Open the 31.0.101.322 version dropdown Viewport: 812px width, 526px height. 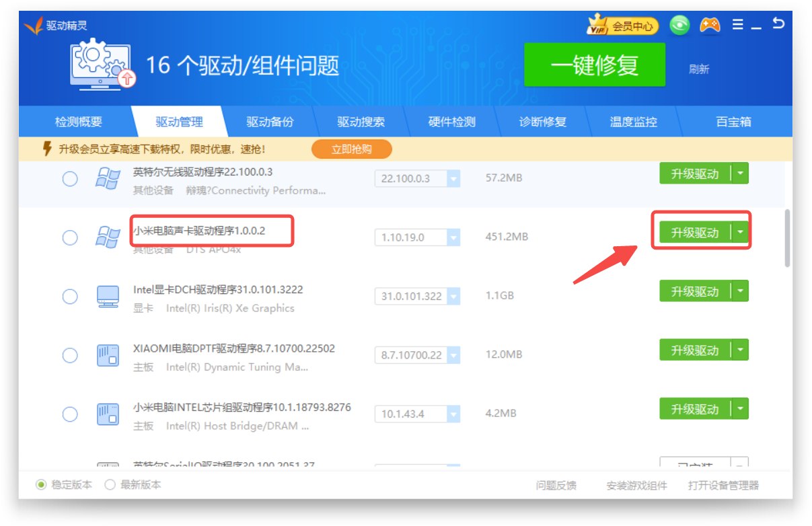453,297
